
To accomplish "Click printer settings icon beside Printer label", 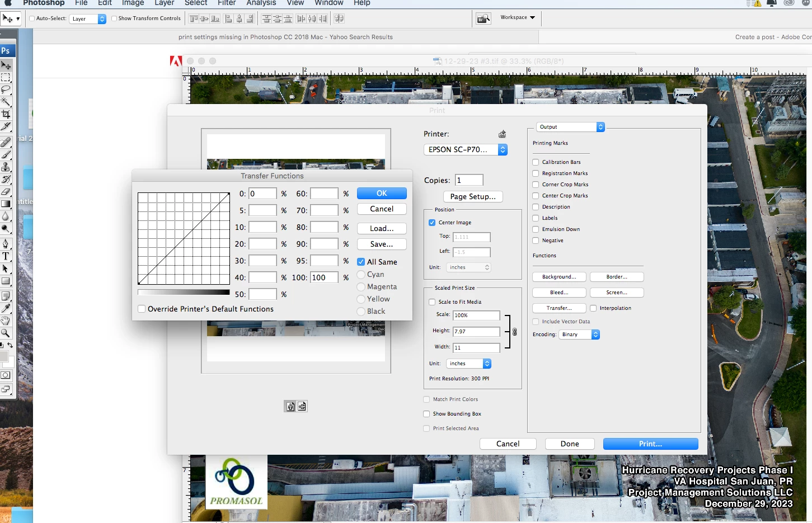I will (503, 134).
